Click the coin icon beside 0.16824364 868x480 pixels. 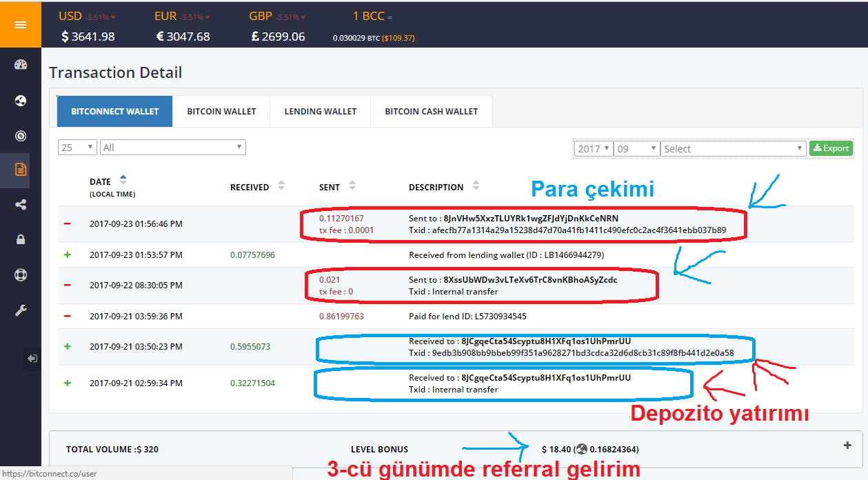[582, 449]
